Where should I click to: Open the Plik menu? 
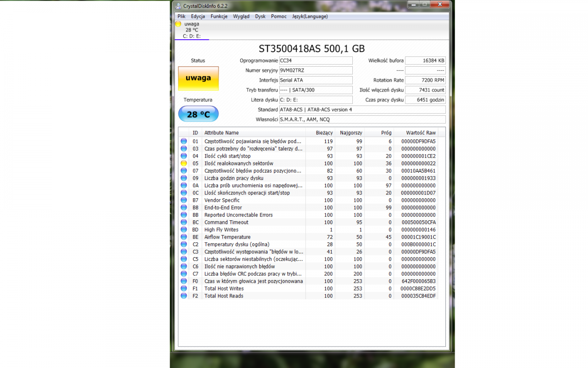click(x=181, y=16)
